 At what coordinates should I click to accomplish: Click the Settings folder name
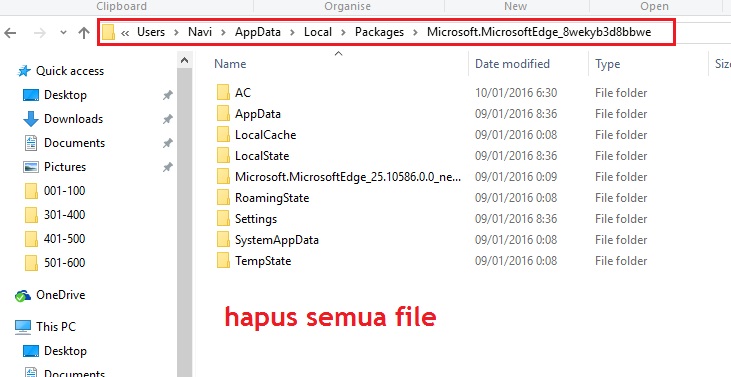click(255, 219)
